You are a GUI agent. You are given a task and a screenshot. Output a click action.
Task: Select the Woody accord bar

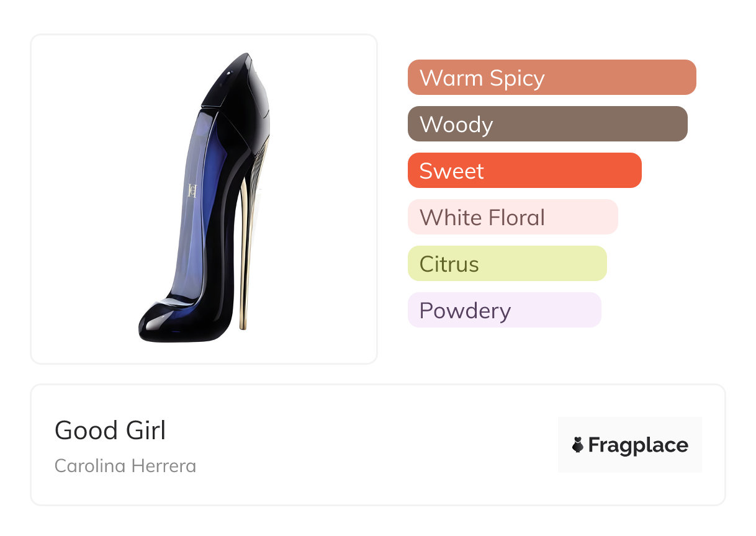tap(547, 124)
